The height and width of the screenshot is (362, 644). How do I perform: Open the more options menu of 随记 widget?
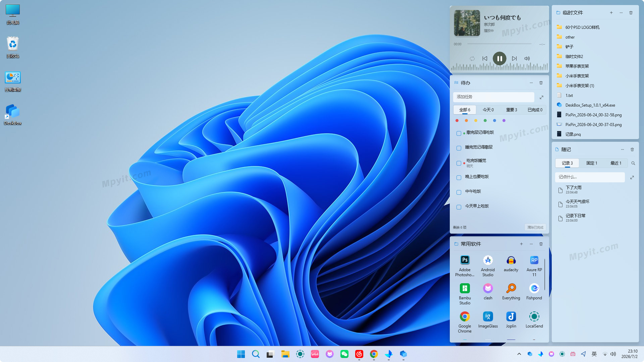pyautogui.click(x=623, y=149)
